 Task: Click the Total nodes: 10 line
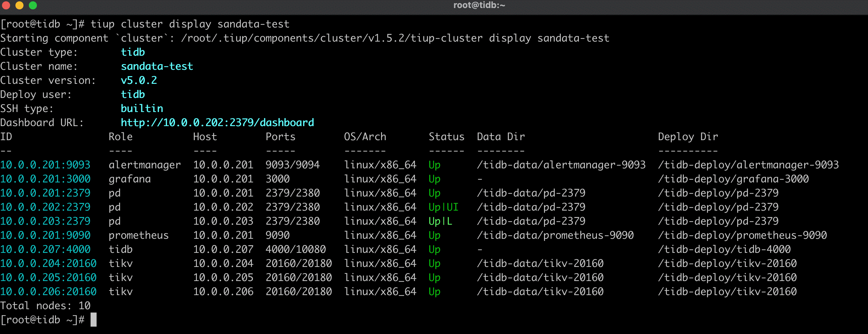(45, 306)
